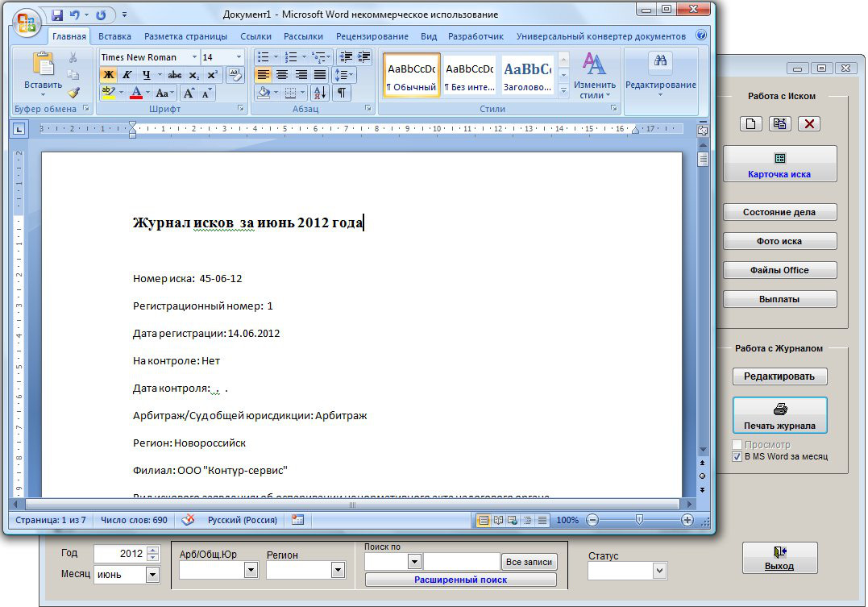Viewport: 868px width, 607px height.
Task: Adjust the zoom slider in Word status bar
Action: (639, 519)
